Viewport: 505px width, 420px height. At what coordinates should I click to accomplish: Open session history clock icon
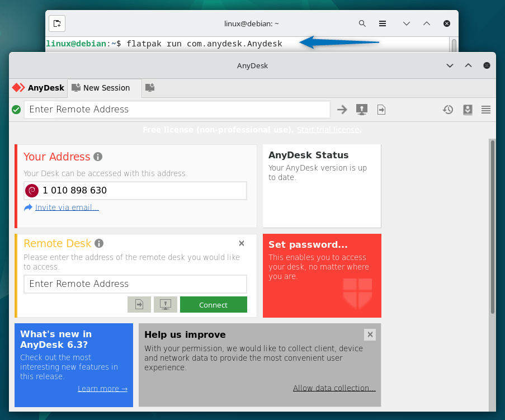coord(448,110)
